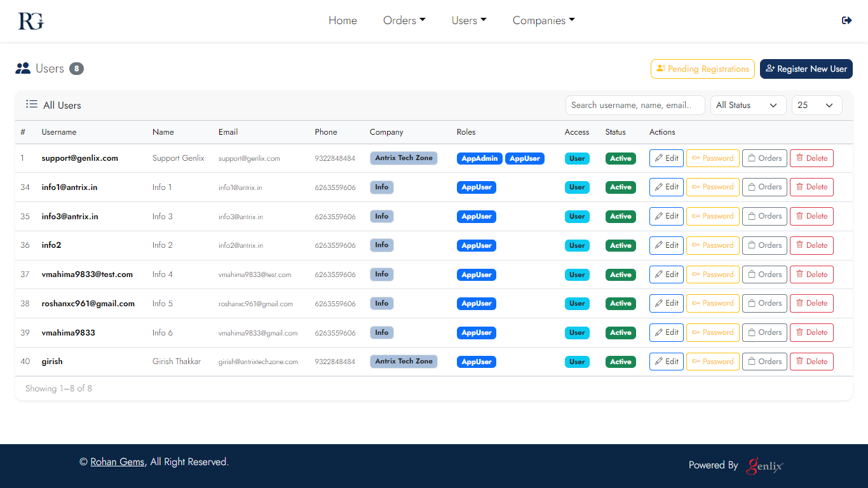
Task: Click Delete trash button for girish
Action: click(811, 362)
